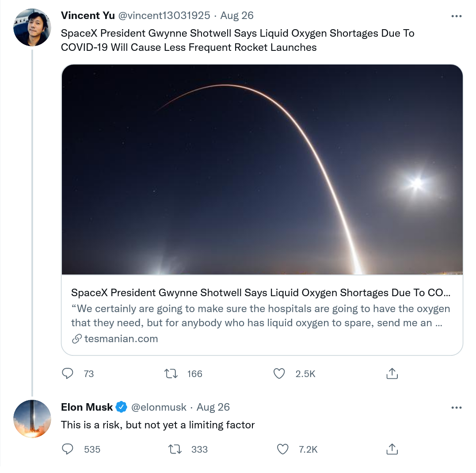The width and height of the screenshot is (476, 473).
Task: Click Elon Musk's verified badge
Action: coord(122,407)
